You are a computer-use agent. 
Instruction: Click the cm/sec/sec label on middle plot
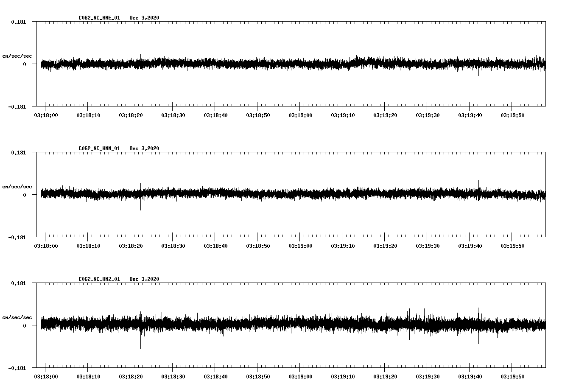pyautogui.click(x=18, y=186)
